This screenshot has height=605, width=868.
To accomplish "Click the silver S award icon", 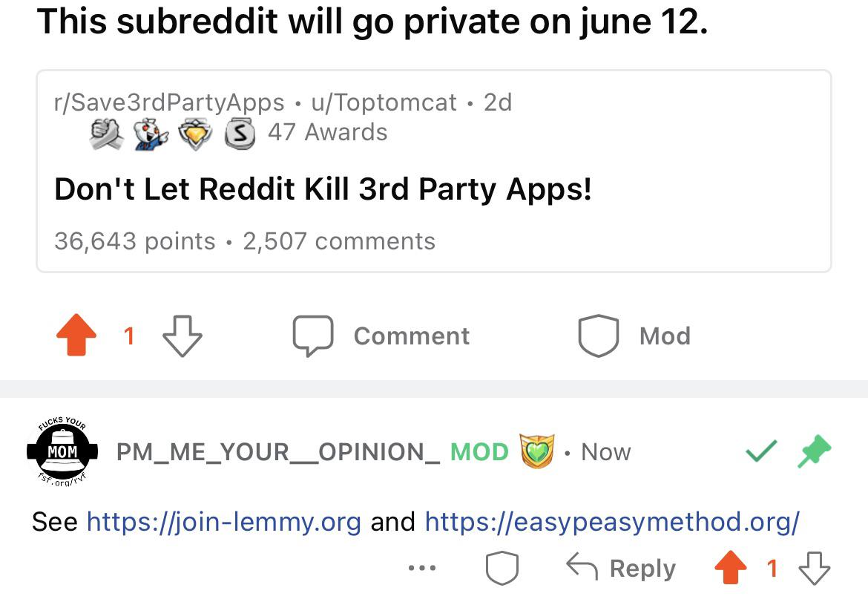I will click(240, 134).
